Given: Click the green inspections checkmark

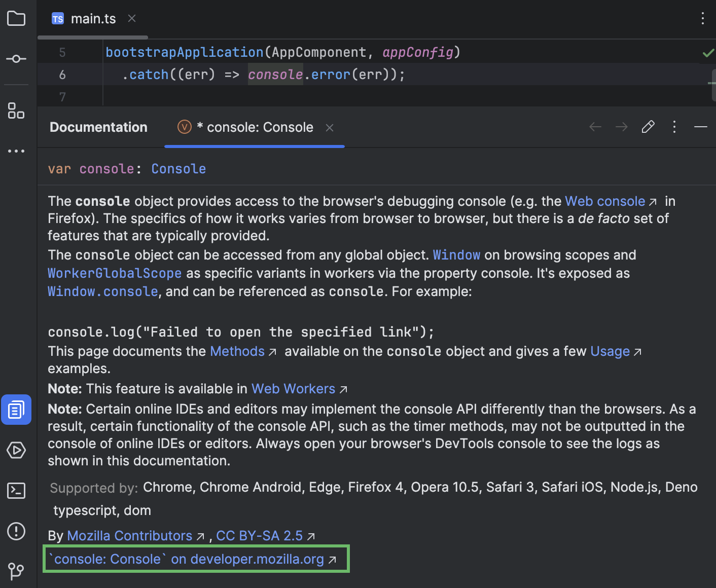Looking at the screenshot, I should 708,52.
